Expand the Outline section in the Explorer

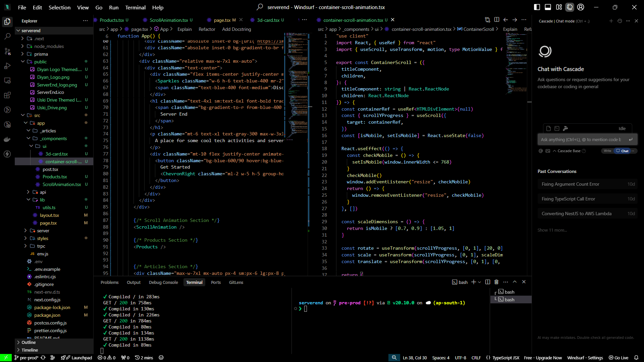[x=29, y=342]
